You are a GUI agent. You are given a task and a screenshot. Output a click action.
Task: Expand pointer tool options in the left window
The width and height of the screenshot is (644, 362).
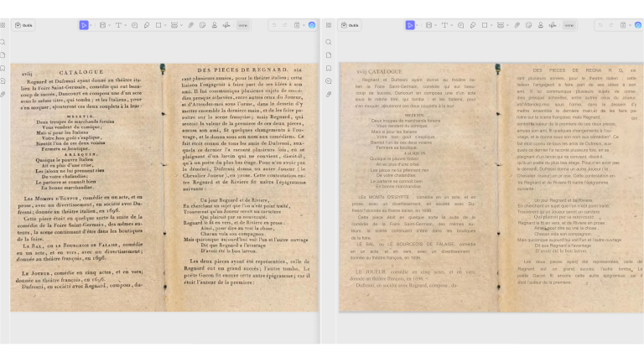point(91,25)
